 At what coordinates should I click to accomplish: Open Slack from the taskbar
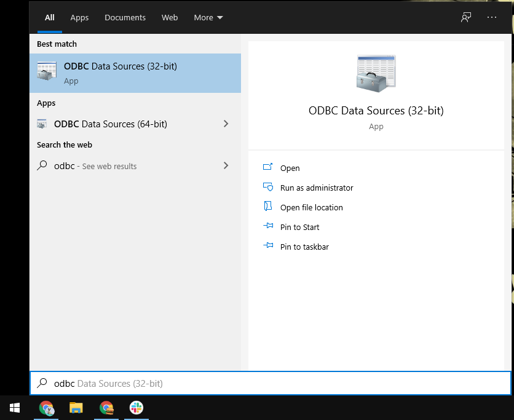pos(136,408)
